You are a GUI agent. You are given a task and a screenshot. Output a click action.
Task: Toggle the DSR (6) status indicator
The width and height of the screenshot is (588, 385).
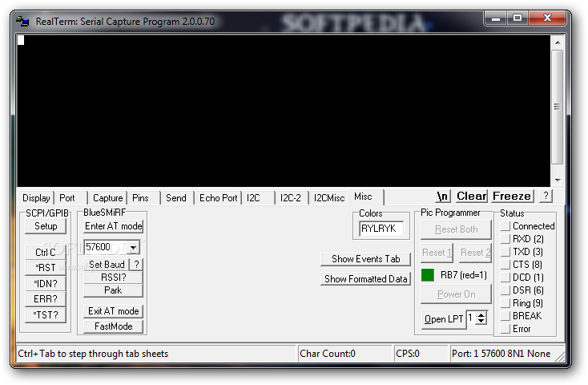point(505,290)
